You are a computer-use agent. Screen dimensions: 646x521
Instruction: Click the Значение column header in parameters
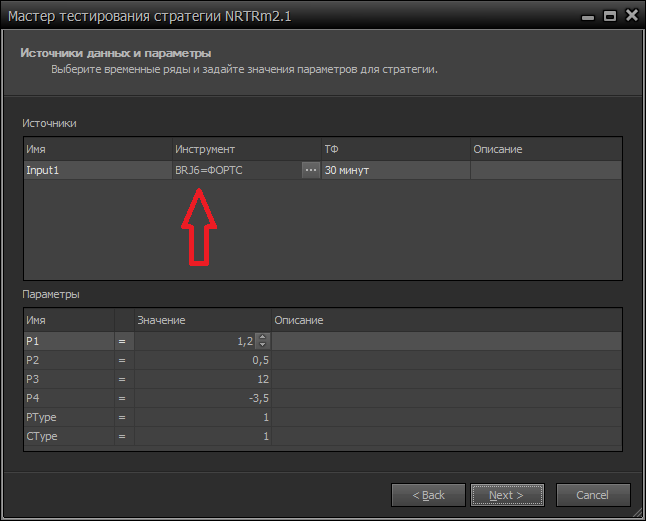pyautogui.click(x=202, y=320)
